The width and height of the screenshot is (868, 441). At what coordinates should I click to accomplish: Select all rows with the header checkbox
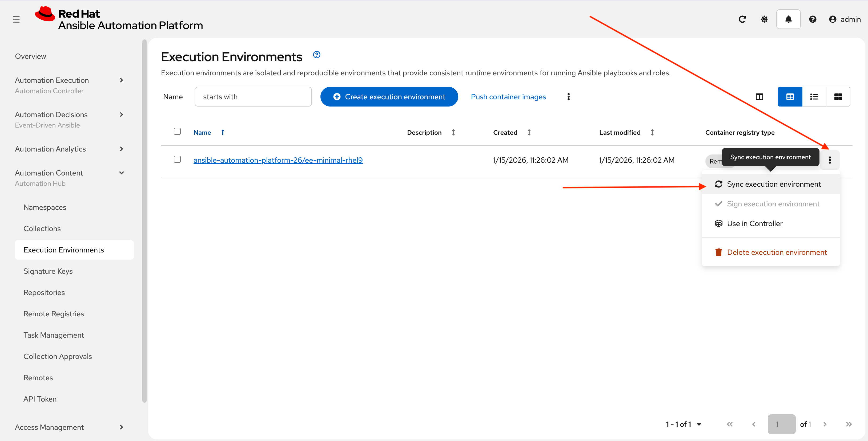177,131
